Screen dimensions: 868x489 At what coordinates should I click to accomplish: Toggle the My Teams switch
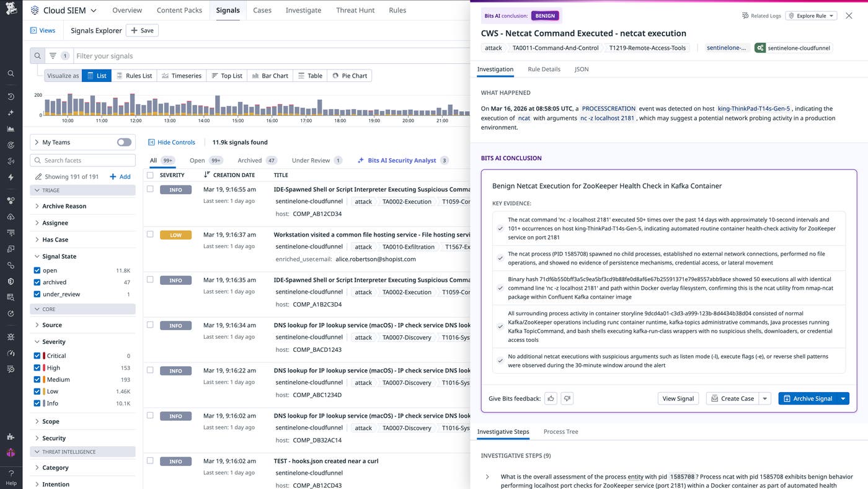(123, 141)
